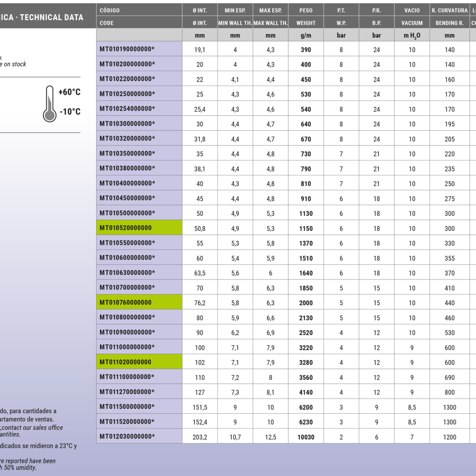The height and width of the screenshot is (476, 476).
Task: Select the +60°C maximum temperature label
Action: point(69,92)
